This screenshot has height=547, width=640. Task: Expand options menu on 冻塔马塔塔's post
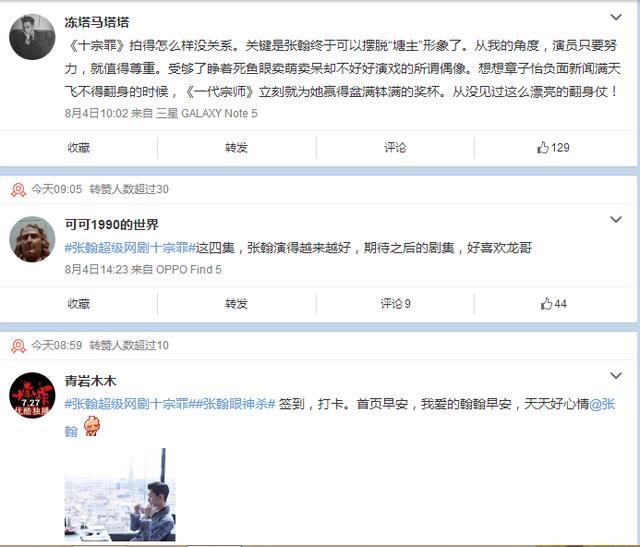616,17
